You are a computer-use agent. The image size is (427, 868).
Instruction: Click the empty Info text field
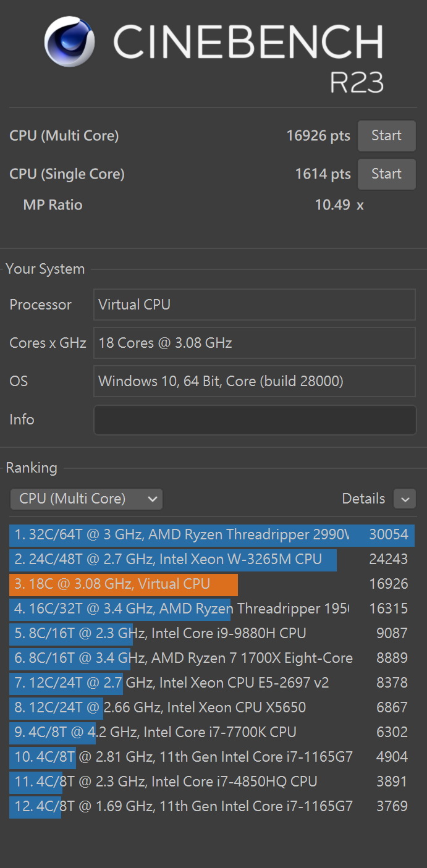click(254, 420)
